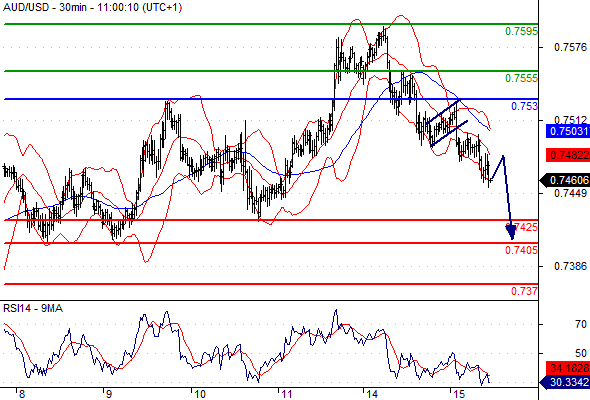Click the 0.7405 support level label
The height and width of the screenshot is (400, 590).
click(x=521, y=250)
